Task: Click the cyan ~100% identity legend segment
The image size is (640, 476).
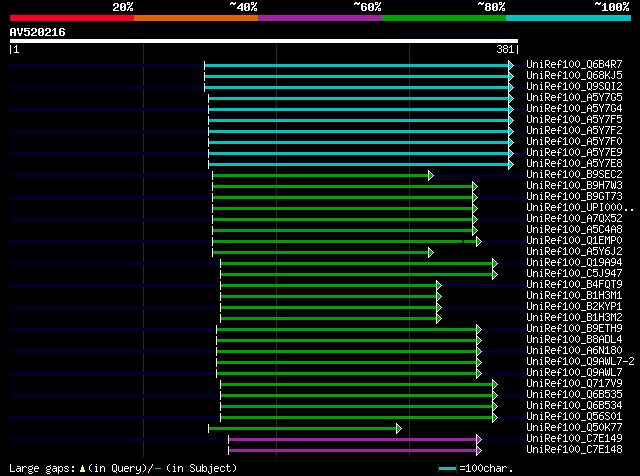Action: [569, 18]
